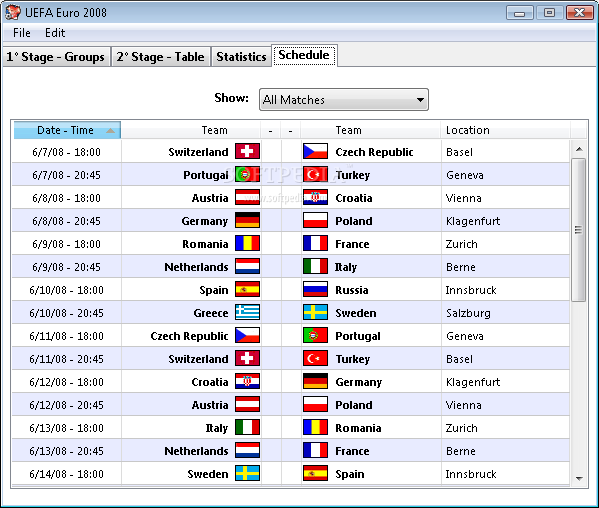Sort by the Date - Time column header
599x508 pixels.
point(67,130)
